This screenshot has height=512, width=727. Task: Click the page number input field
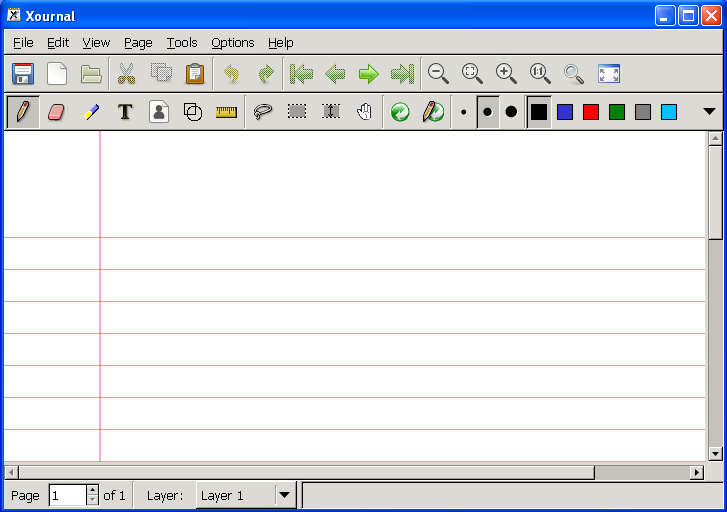[x=68, y=495]
